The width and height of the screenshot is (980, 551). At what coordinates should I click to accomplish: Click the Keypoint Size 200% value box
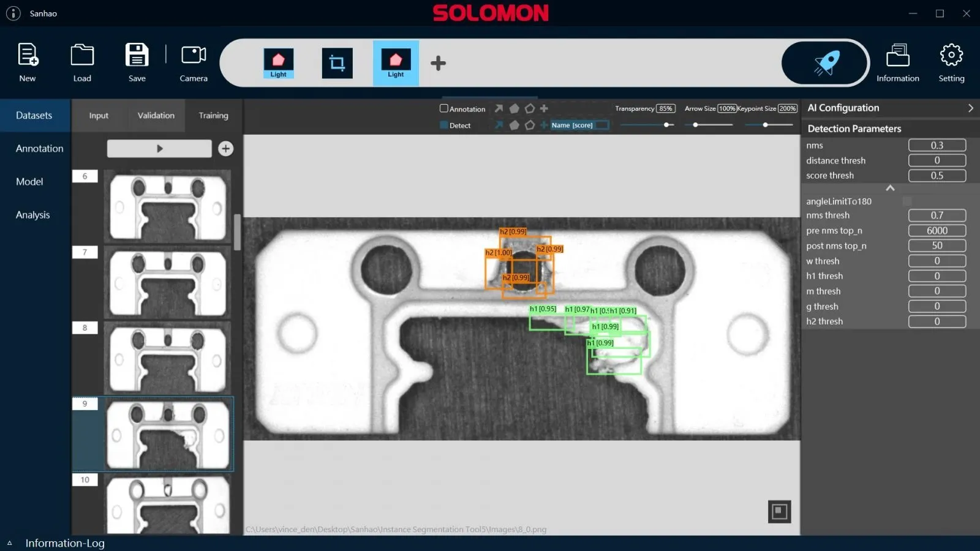click(x=788, y=108)
